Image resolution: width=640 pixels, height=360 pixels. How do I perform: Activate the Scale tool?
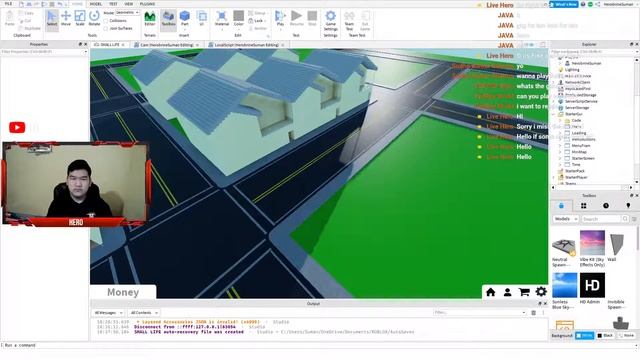click(x=80, y=19)
